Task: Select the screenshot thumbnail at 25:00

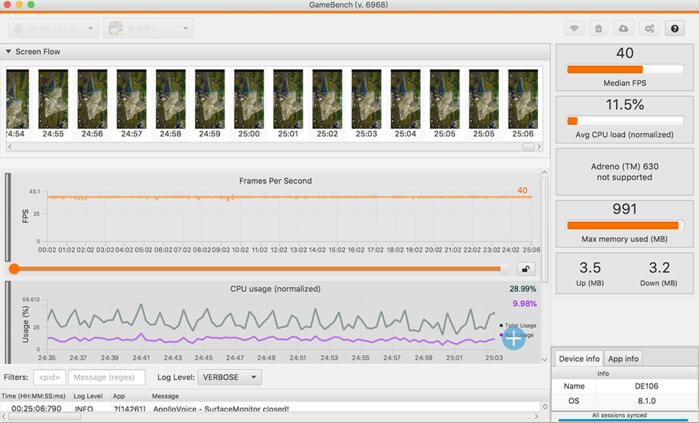Action: (248, 99)
